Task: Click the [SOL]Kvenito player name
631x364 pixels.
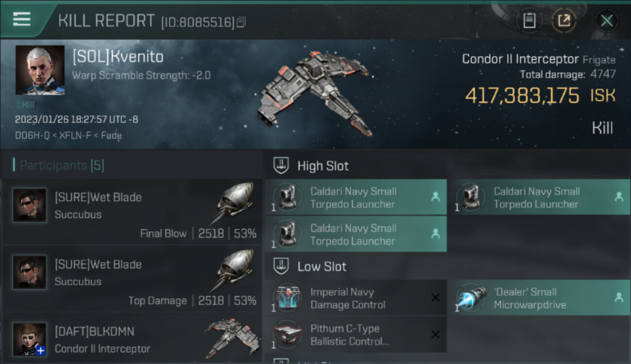Action: point(118,57)
